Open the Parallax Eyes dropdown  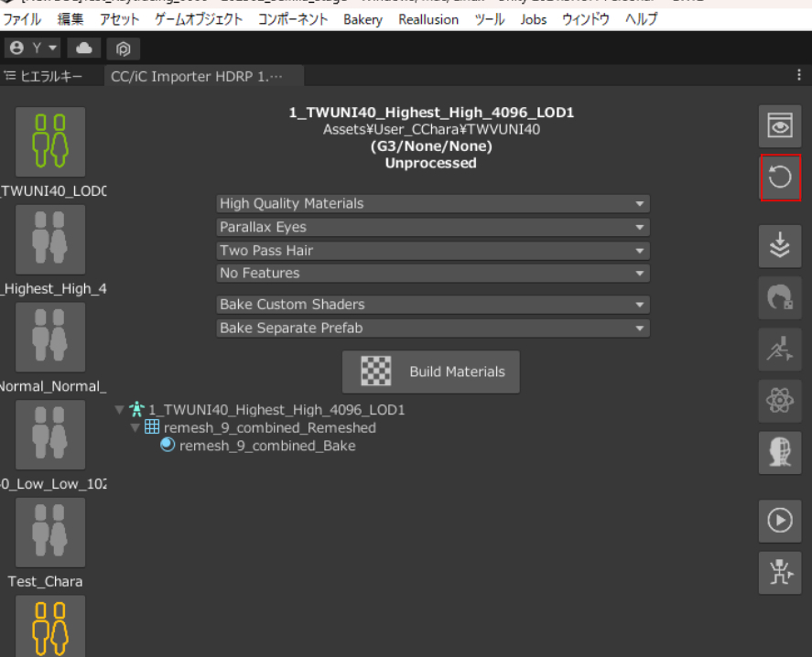(432, 227)
